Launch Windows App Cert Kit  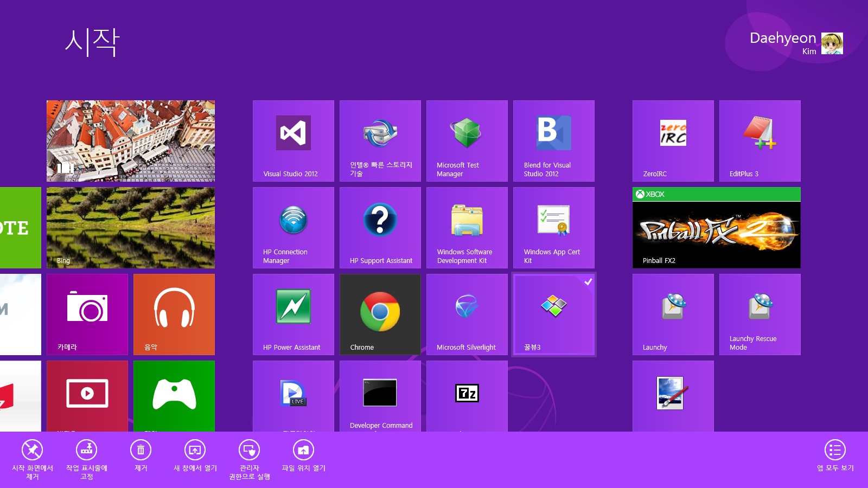pyautogui.click(x=554, y=228)
